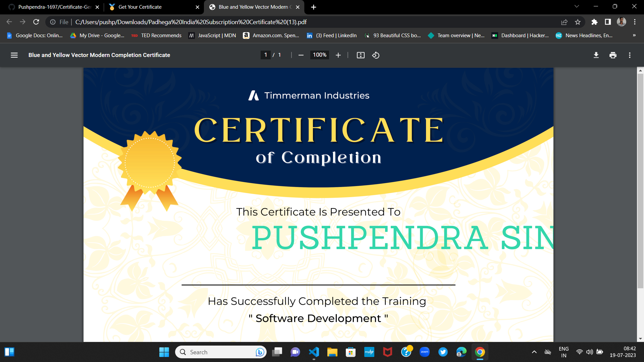Rotate the PDF counterclockwise
The height and width of the screenshot is (362, 644).
click(x=376, y=55)
